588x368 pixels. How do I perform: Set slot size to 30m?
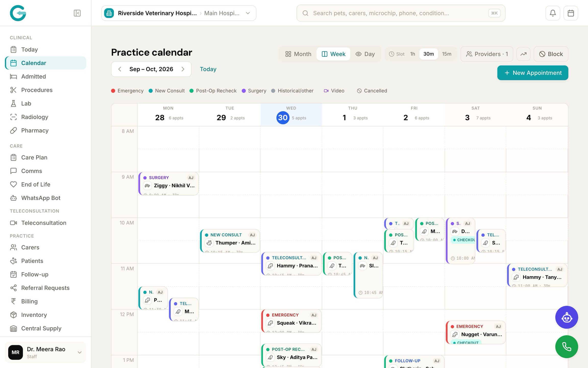428,54
